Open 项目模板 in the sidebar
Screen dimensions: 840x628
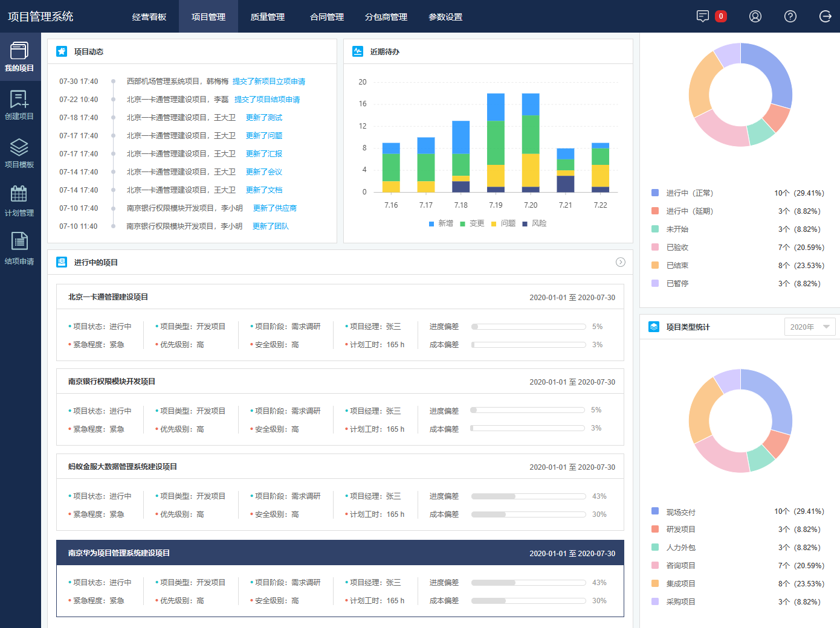pyautogui.click(x=20, y=153)
